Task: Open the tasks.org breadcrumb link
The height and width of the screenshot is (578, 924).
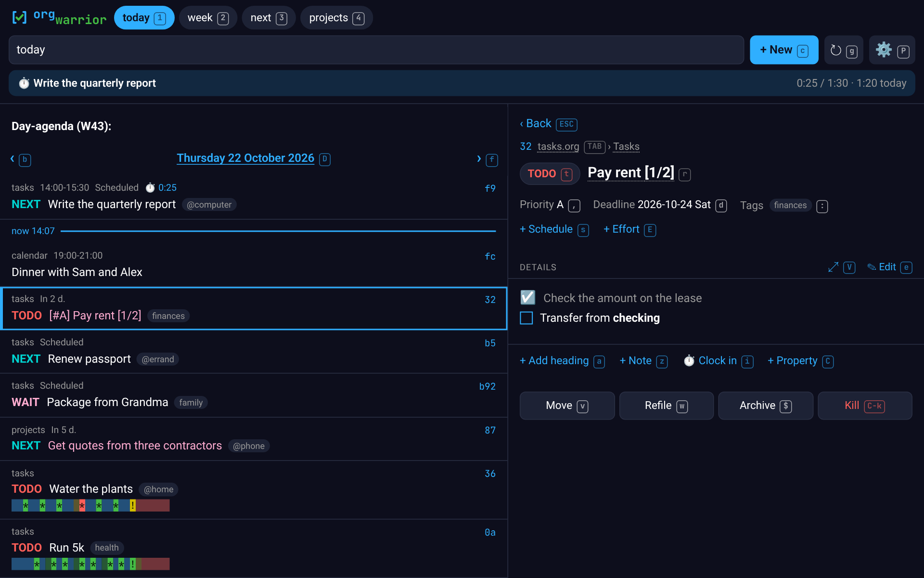Action: coord(558,146)
